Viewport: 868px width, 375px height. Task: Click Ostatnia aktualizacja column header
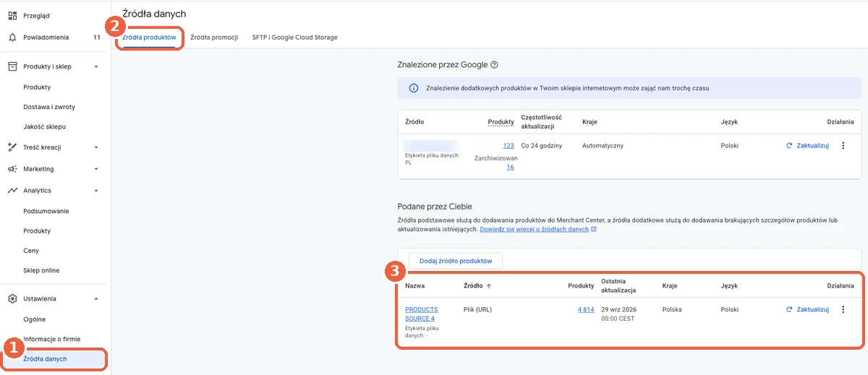[618, 286]
